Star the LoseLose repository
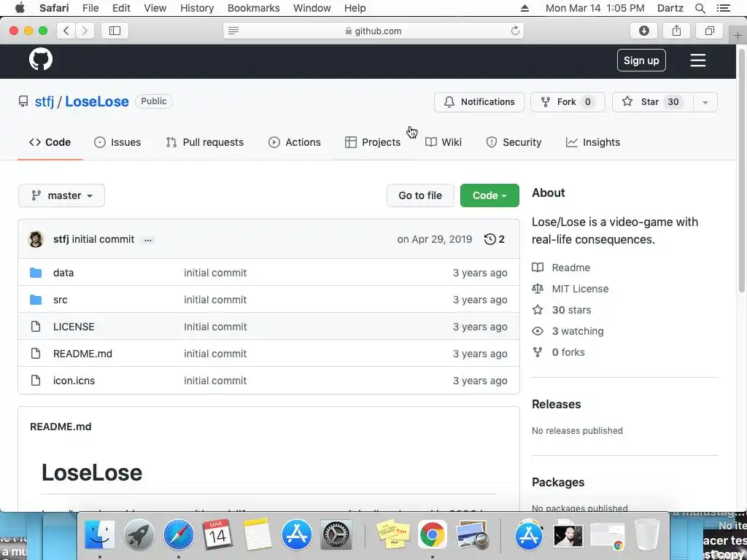This screenshot has width=747, height=560. point(651,102)
